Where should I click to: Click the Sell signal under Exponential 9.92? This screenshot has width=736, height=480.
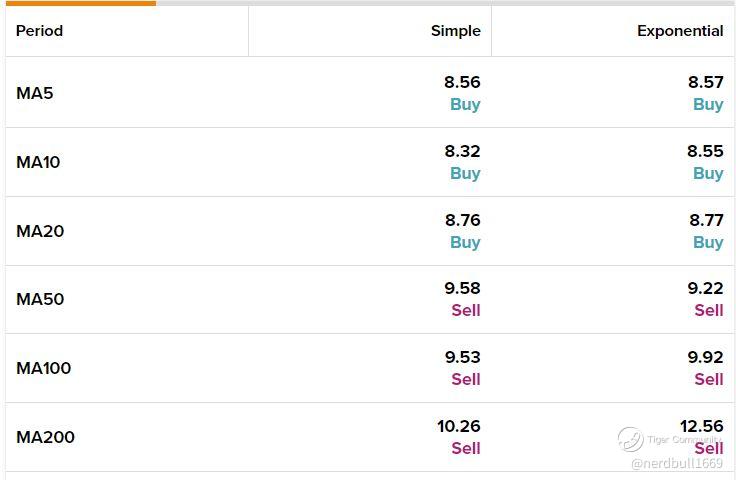(x=709, y=379)
